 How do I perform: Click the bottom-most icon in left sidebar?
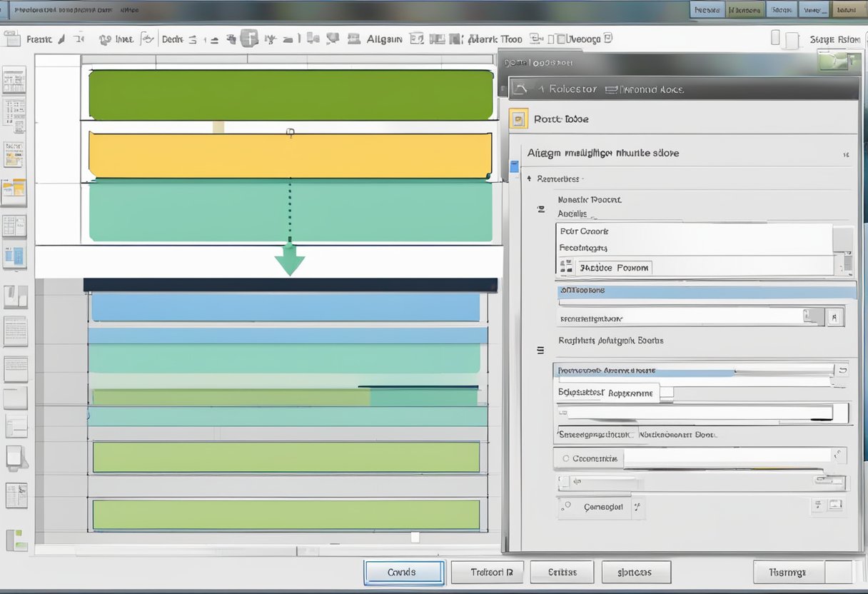pos(16,539)
